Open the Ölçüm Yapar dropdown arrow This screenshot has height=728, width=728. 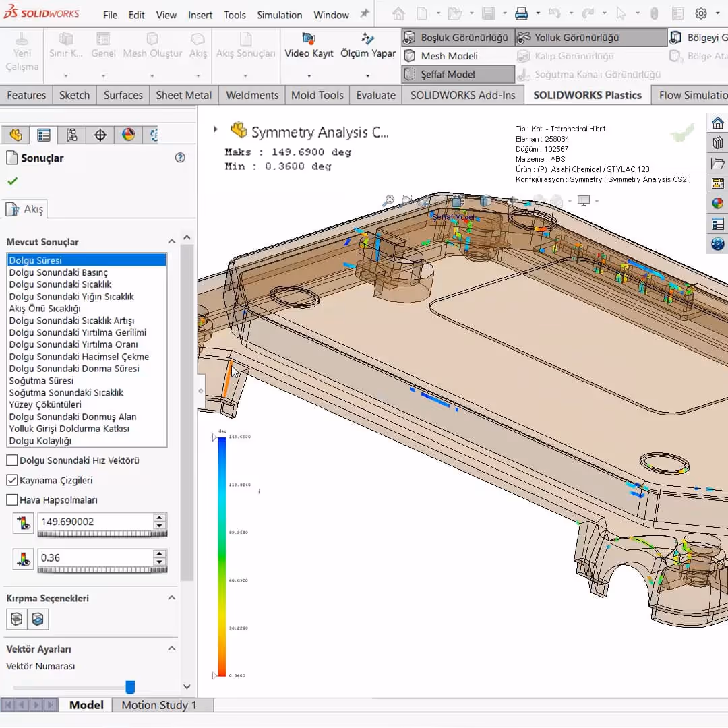[368, 75]
